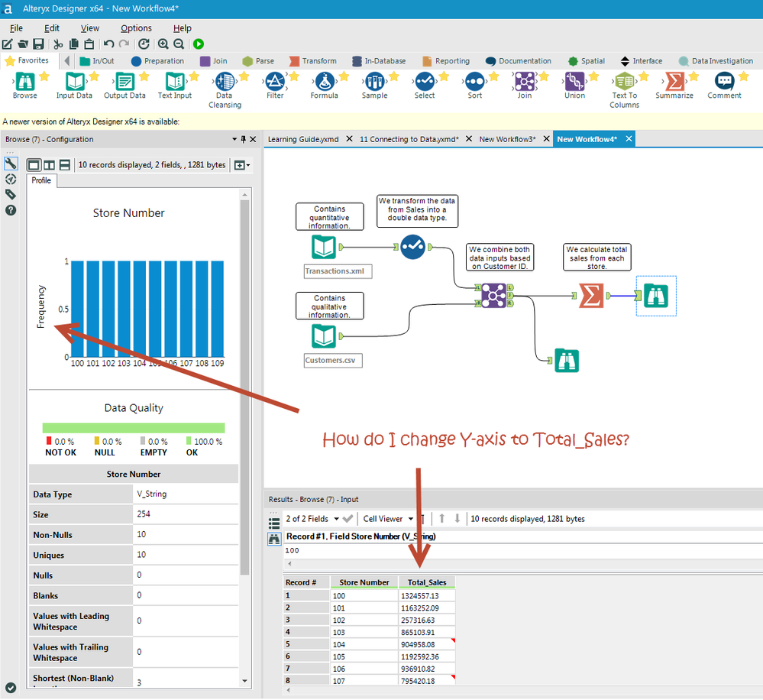Click the record value field showing 100
Screen dimensions: 763x700
(x=523, y=550)
